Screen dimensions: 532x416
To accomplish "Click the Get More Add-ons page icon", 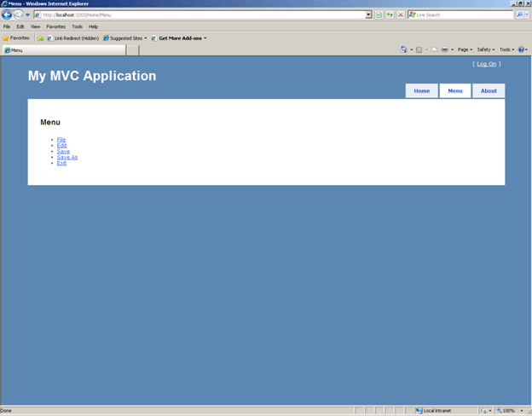I will point(154,38).
